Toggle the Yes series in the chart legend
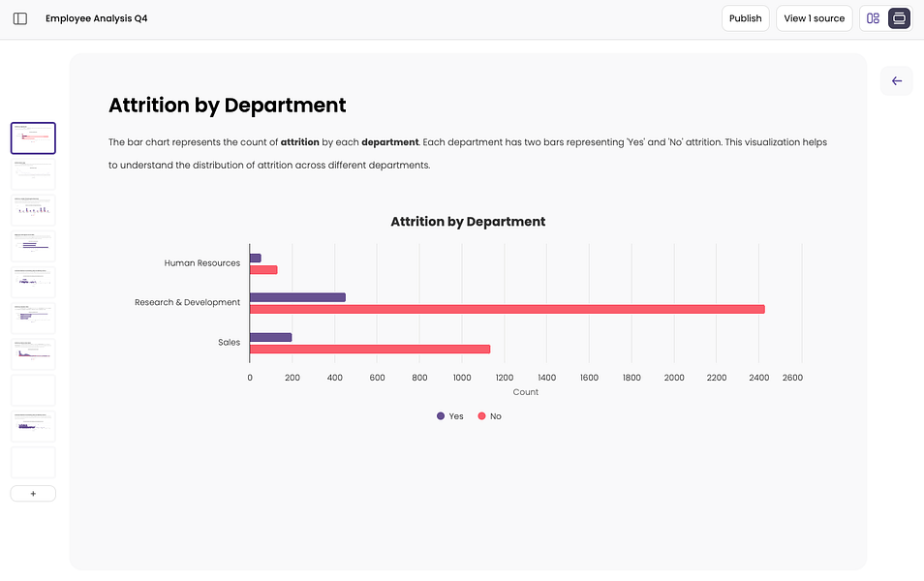 (x=448, y=416)
